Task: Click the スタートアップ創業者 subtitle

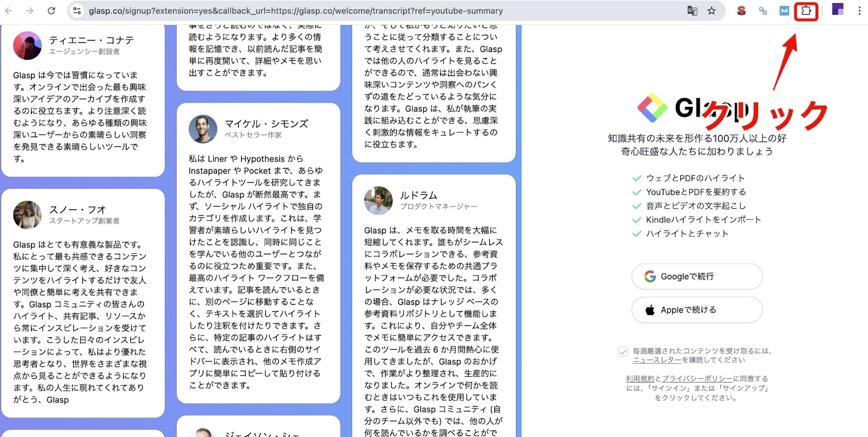Action: [85, 221]
